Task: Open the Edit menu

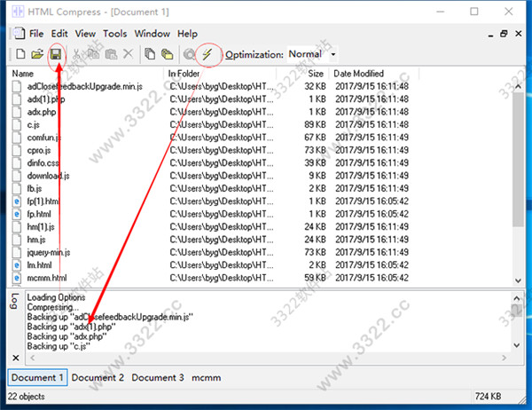Action: pos(59,34)
